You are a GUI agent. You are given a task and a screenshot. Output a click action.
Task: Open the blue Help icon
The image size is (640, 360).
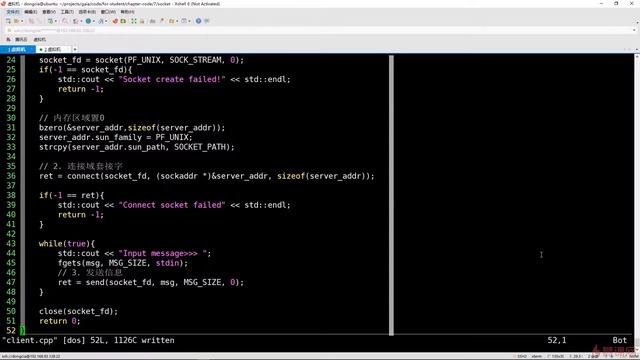tap(198, 21)
